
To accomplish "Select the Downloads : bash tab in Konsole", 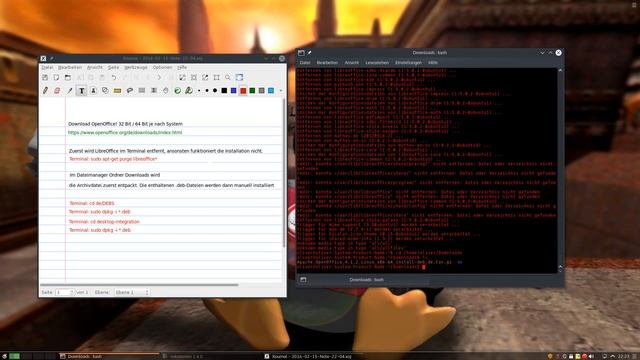I will pos(367,280).
